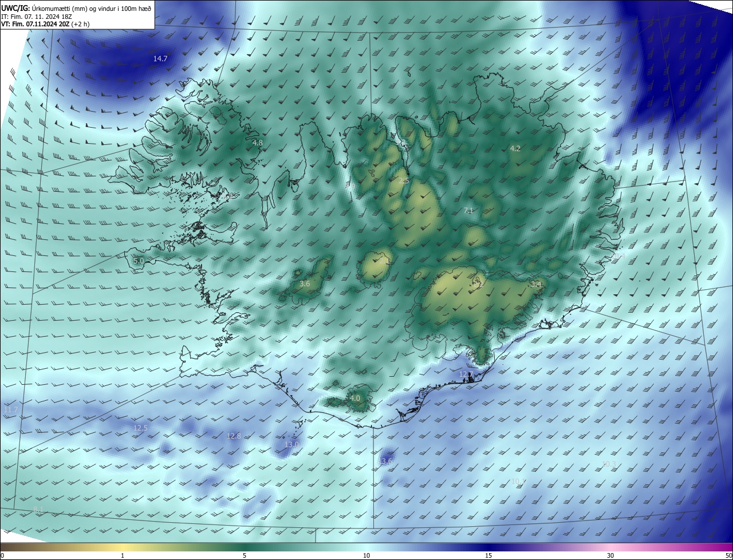Viewport: 733px width, 560px height.
Task: Click the 14.7 value label in the northwest
Action: point(160,59)
